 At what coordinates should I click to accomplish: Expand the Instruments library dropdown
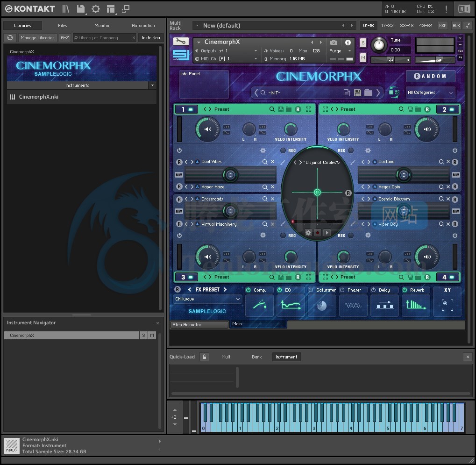pos(152,86)
